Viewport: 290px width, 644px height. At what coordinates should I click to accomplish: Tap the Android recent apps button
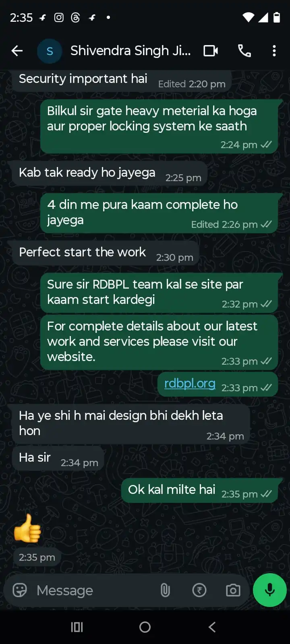[77, 627]
